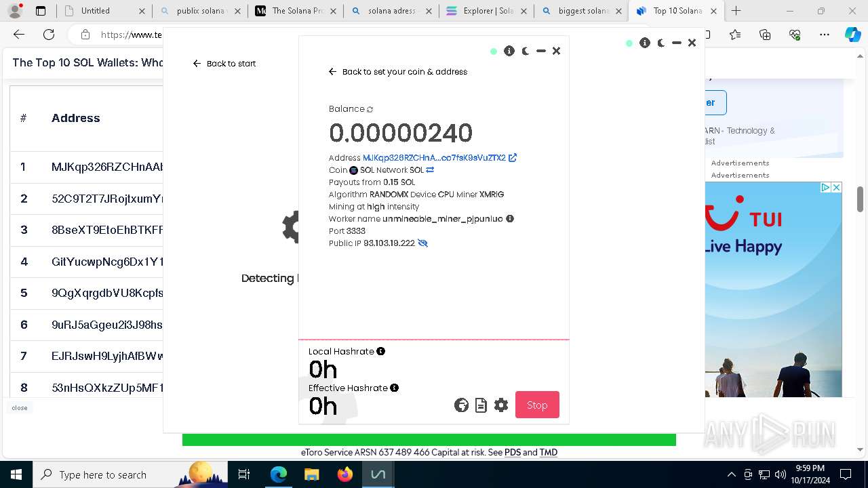Open Edge Collections icon
The width and height of the screenshot is (868, 488).
tap(766, 35)
